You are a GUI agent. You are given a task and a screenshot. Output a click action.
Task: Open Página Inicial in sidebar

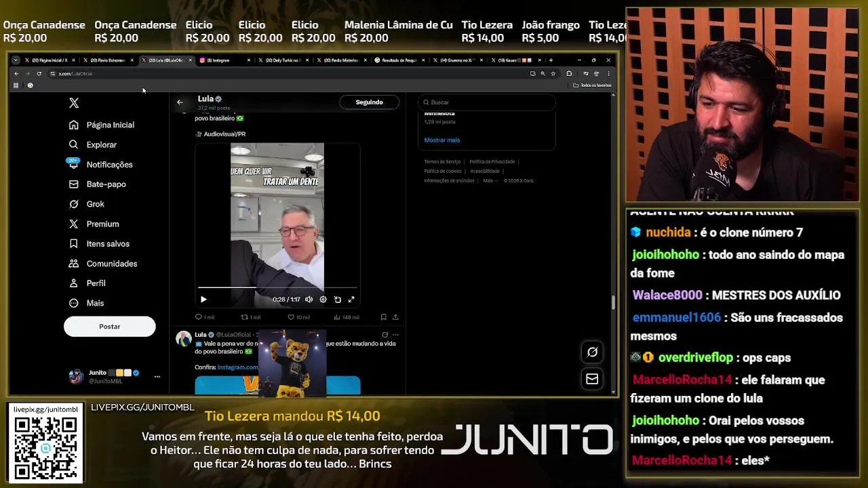coord(102,125)
